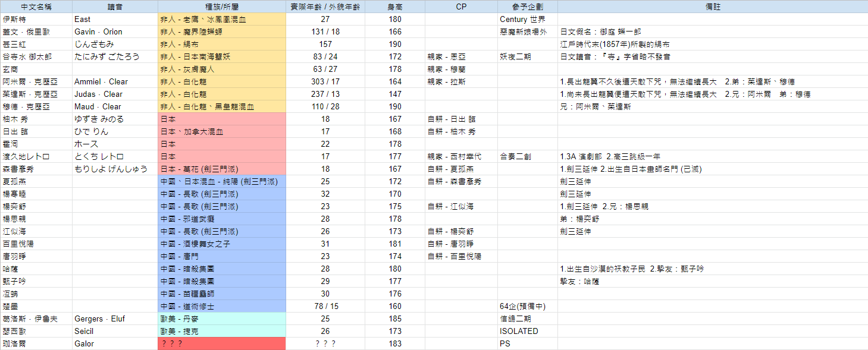The height and width of the screenshot is (350, 868).
Task: Select the CP cell 親家 - 穆蘭
Action: pyautogui.click(x=461, y=70)
